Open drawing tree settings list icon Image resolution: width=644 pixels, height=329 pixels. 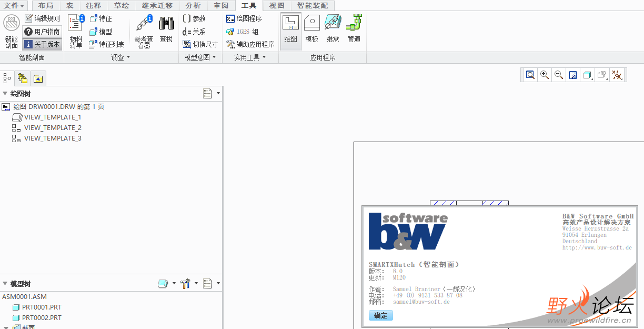click(x=207, y=93)
